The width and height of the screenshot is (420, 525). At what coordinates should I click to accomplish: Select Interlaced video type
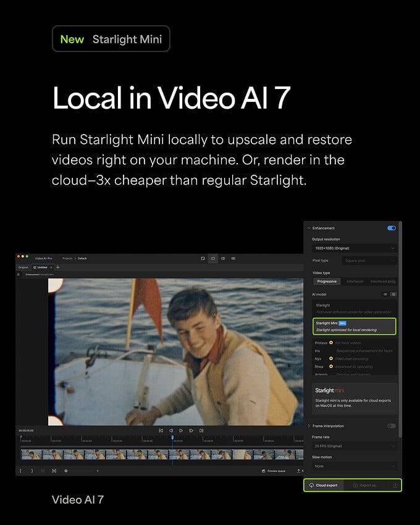pyautogui.click(x=355, y=282)
